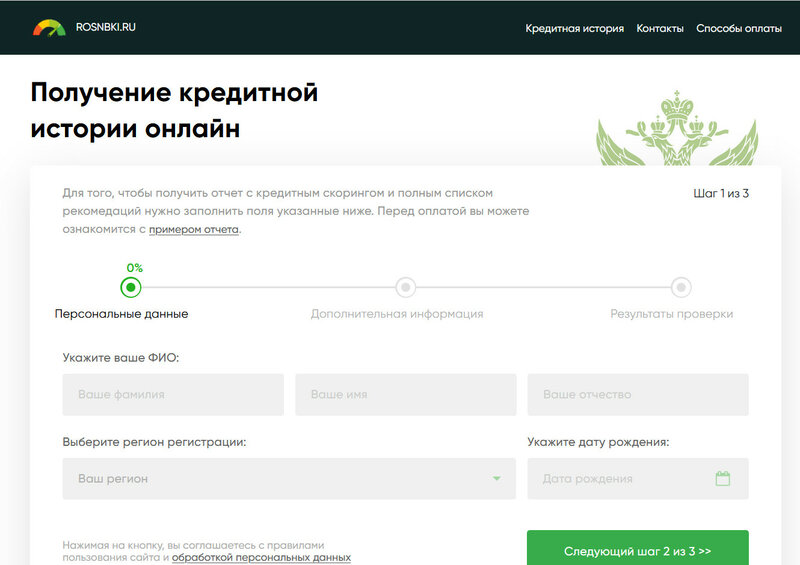
Task: Click the green arrow in region dropdown
Action: [x=496, y=479]
